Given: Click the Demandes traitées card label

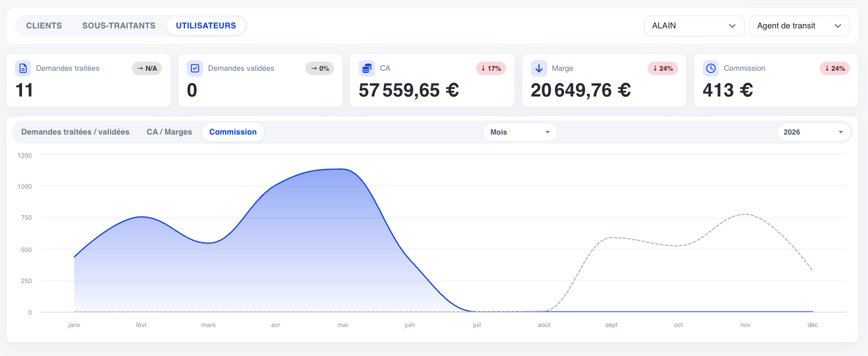Looking at the screenshot, I should tap(68, 68).
